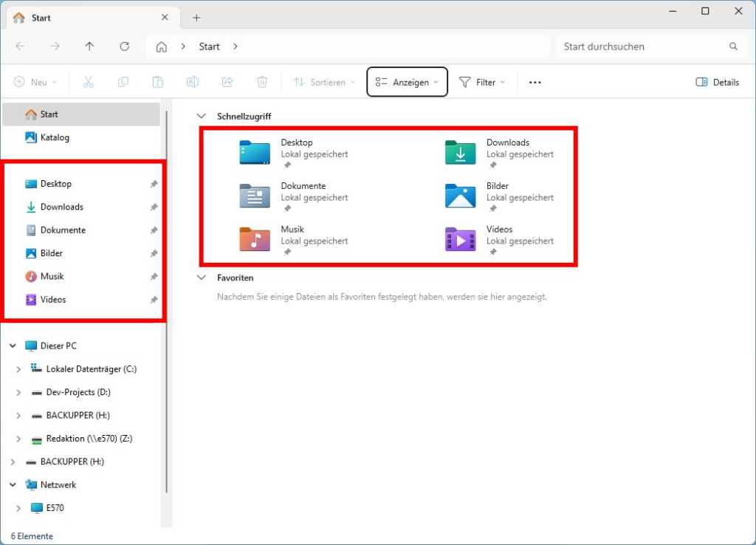Refresh the current folder view
Screen dimensions: 756x545
pos(123,46)
